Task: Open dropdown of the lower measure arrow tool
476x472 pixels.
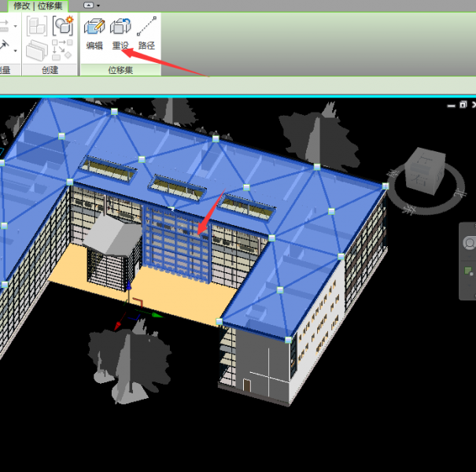Action: click(16, 50)
